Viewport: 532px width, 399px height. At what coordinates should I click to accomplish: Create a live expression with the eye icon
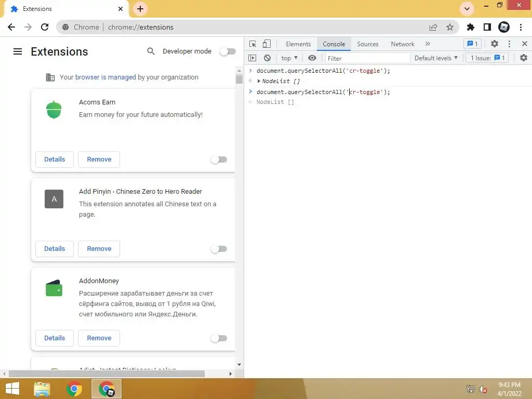click(312, 58)
